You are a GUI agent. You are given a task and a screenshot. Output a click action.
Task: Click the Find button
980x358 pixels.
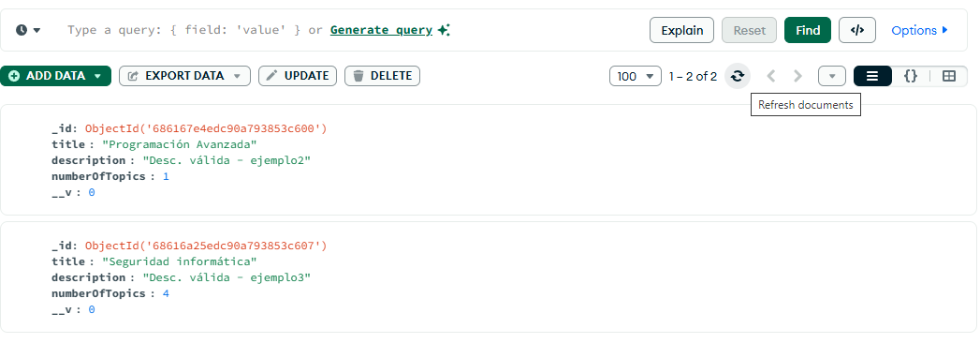coord(808,30)
